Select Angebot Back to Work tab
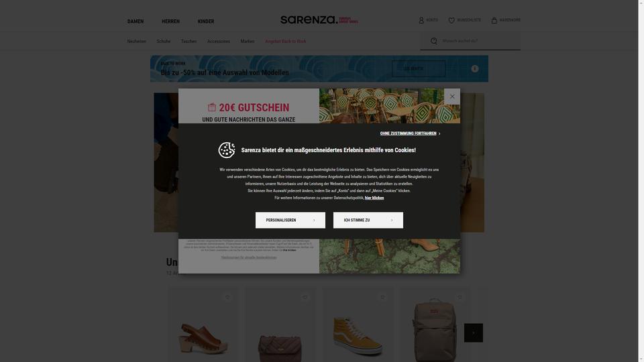Viewport: 644px width, 362px height. [286, 42]
